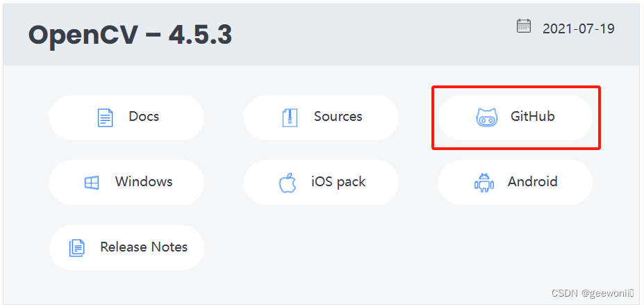Click the Sources zip archive icon
The image size is (644, 305).
point(290,117)
